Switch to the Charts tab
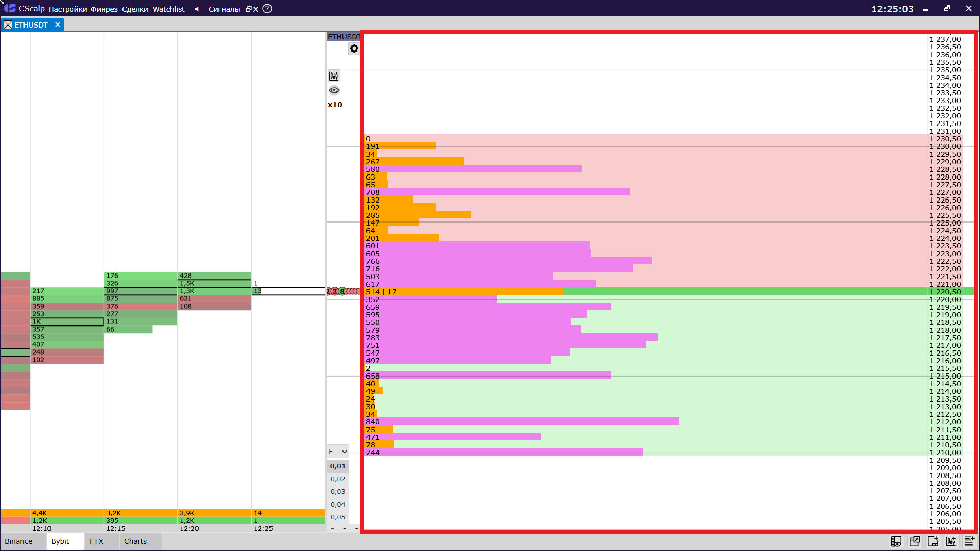This screenshot has width=980, height=551. tap(135, 541)
